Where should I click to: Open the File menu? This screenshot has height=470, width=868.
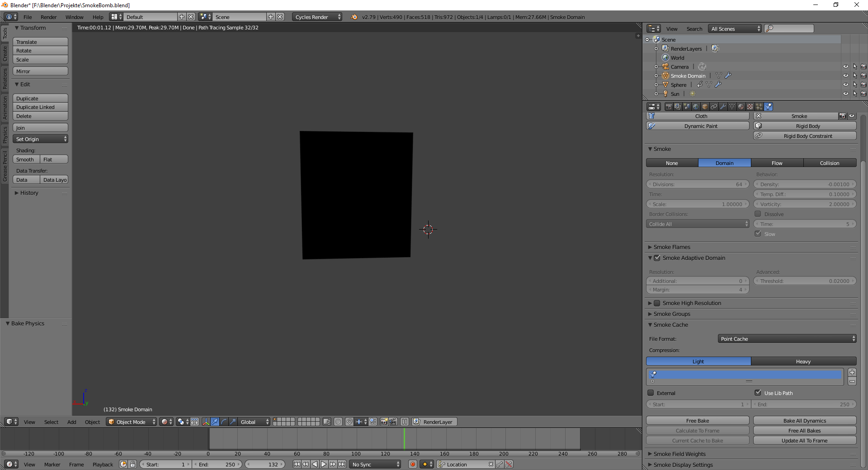click(x=28, y=17)
